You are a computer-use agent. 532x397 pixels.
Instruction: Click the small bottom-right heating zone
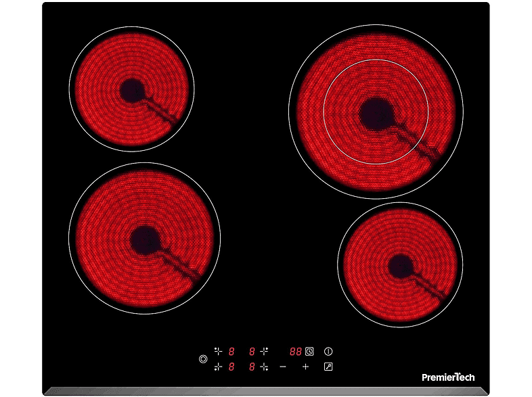[400, 264]
